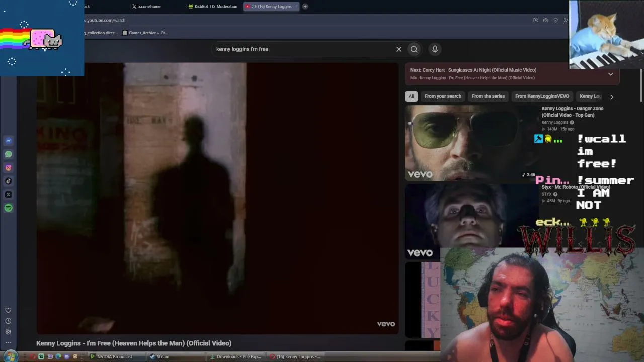Open Messenger in the browser sidebar
Image resolution: width=644 pixels, height=362 pixels.
pyautogui.click(x=8, y=141)
